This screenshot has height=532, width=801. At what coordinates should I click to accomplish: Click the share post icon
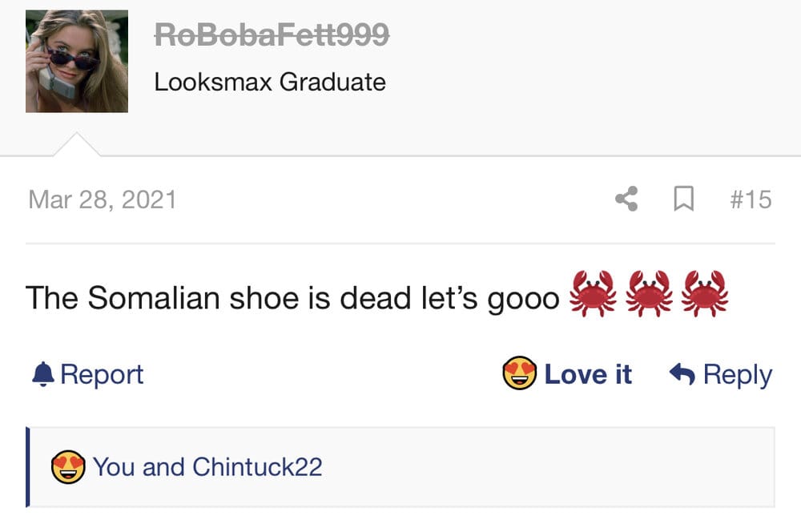626,199
